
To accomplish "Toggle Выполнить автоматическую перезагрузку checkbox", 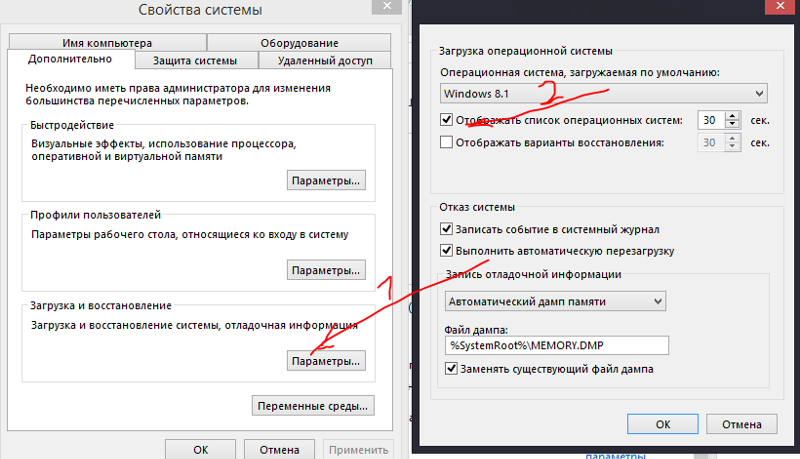I will pos(446,250).
